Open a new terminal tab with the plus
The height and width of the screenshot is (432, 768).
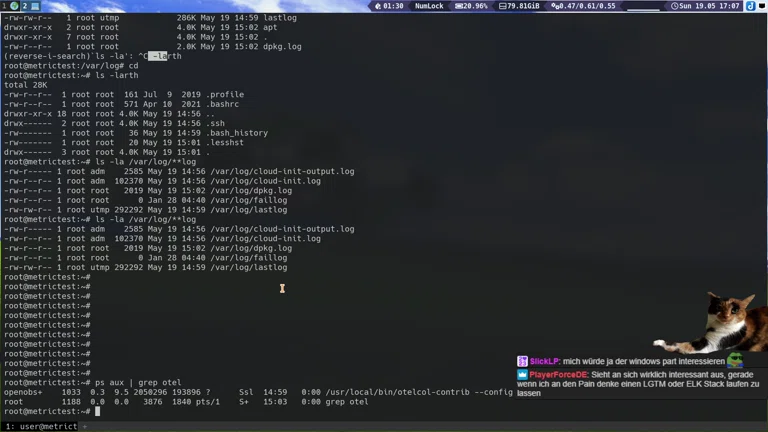85,426
